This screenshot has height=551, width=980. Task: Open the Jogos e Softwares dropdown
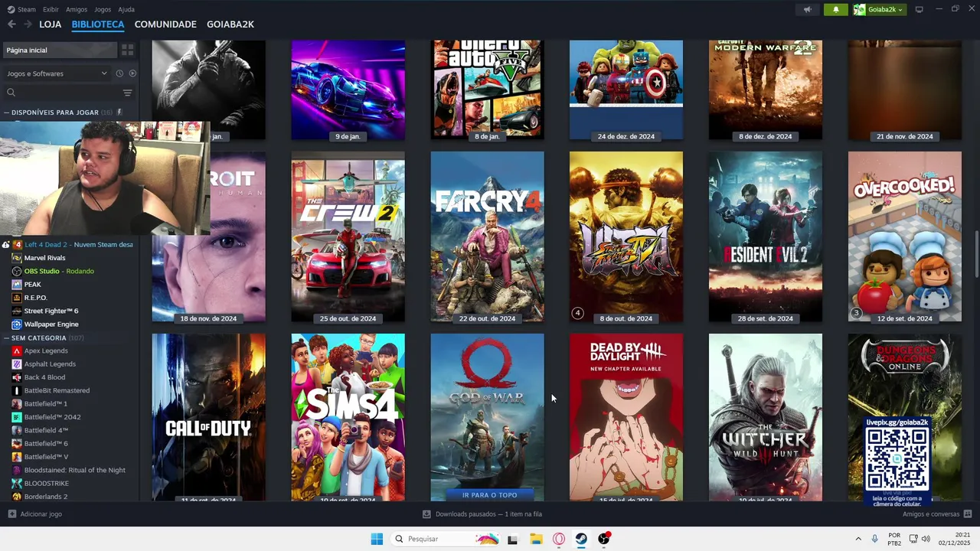57,73
